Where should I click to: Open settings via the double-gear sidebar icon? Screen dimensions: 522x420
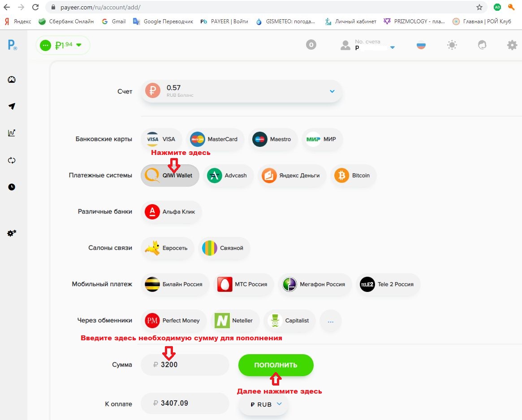click(11, 233)
